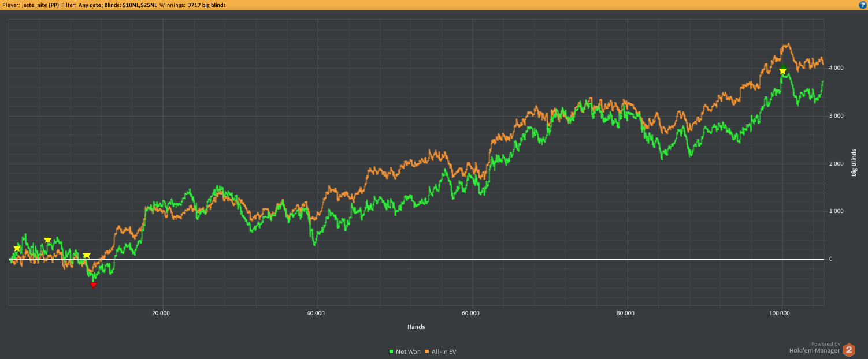Click the yellow star marker just above zero line

87,256
